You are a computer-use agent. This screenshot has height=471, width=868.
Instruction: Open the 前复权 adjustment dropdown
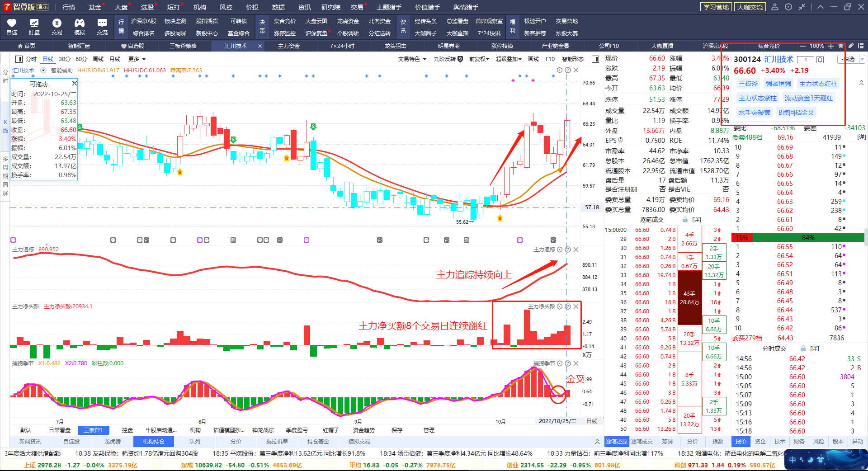coord(479,59)
